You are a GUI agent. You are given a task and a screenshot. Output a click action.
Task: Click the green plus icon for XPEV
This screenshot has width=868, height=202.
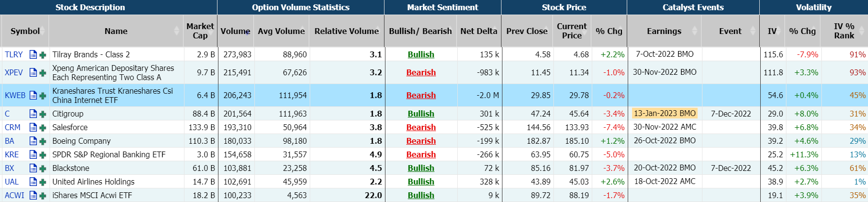43,73
